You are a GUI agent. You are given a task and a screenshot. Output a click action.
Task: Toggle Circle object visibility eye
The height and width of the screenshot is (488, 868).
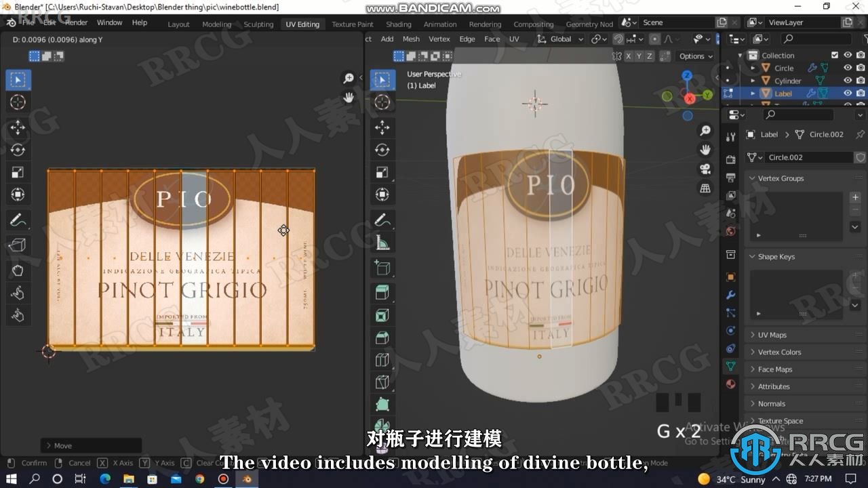(x=848, y=68)
